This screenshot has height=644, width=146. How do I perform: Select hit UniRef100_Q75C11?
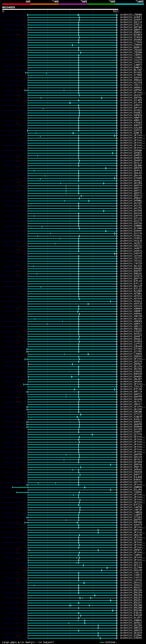(131, 25)
